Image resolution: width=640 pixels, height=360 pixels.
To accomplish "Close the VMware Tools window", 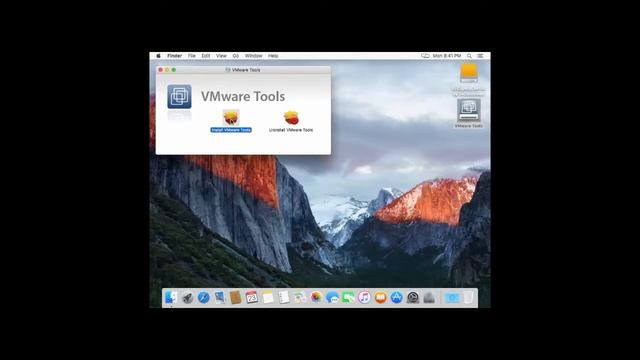I will [x=160, y=70].
